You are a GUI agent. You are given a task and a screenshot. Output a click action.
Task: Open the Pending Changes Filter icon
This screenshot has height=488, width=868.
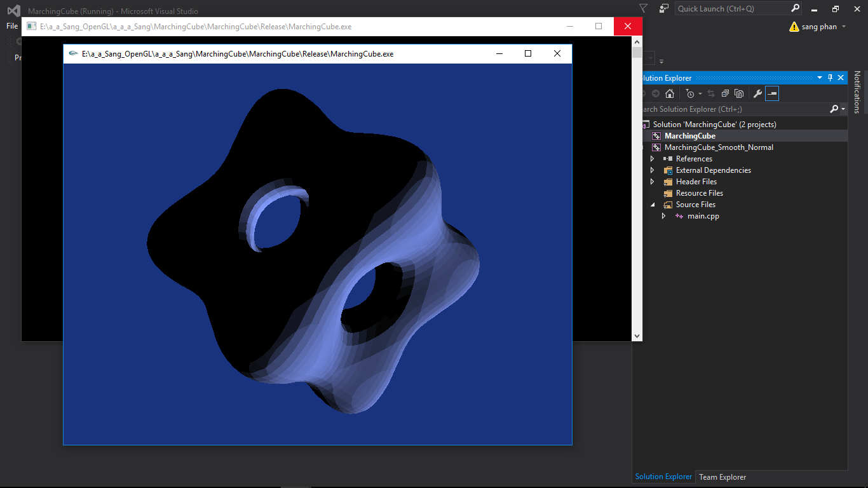(691, 93)
